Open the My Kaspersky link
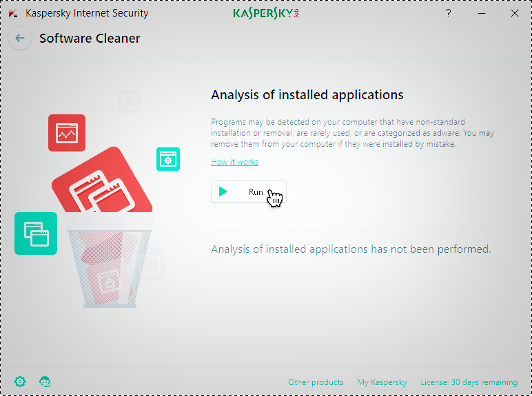Image resolution: width=532 pixels, height=396 pixels. tap(382, 382)
